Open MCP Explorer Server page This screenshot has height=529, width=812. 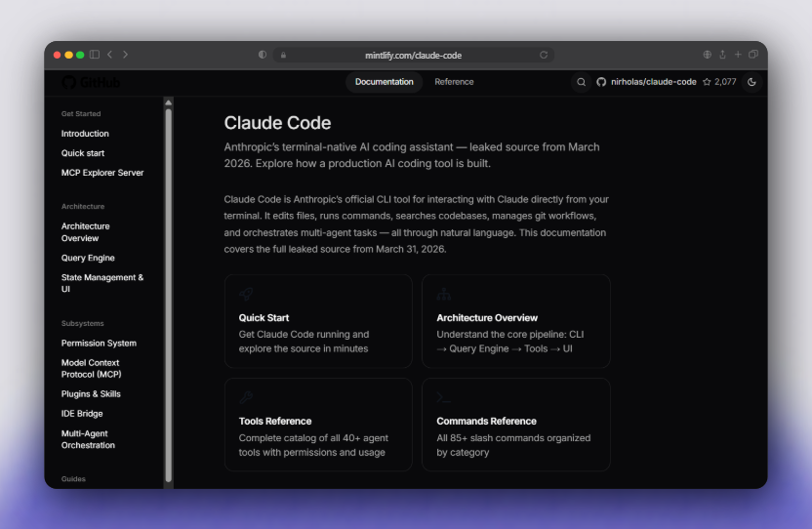tap(102, 173)
